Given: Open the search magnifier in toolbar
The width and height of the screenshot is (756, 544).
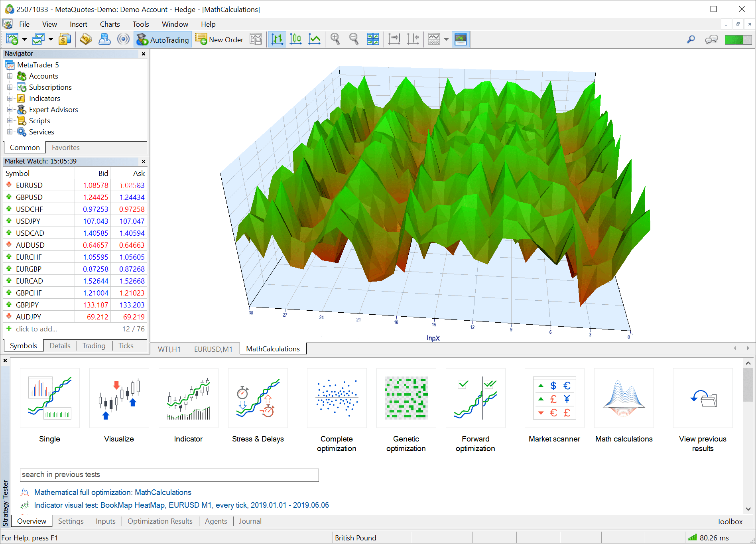Looking at the screenshot, I should 691,39.
